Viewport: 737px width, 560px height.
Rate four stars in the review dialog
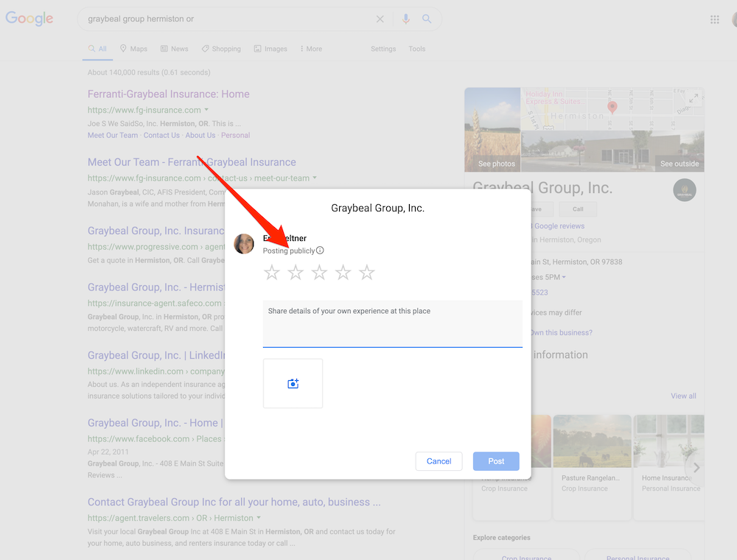(343, 273)
